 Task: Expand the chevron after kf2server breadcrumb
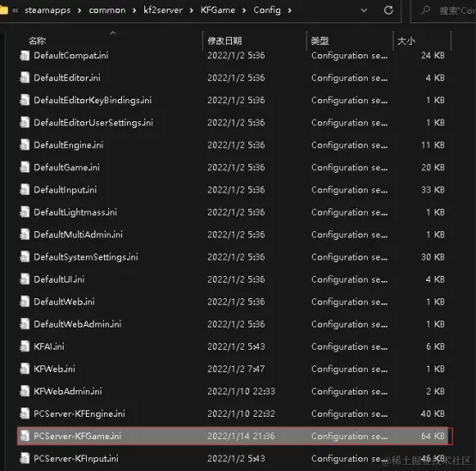click(x=192, y=10)
